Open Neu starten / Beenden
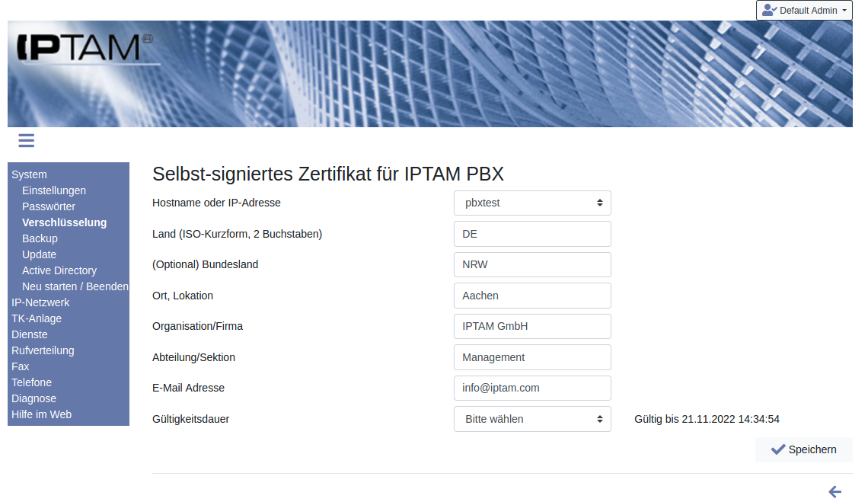This screenshot has width=868, height=502. [75, 286]
